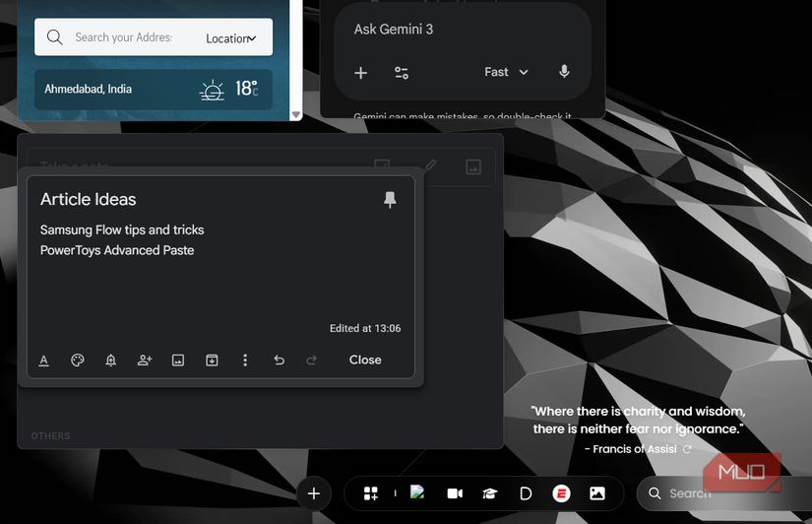Click the OTHERS section label in notes

tap(51, 436)
